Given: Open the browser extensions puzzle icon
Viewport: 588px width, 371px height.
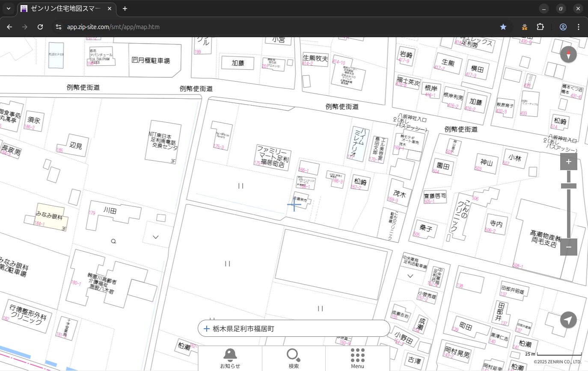Looking at the screenshot, I should coord(540,27).
